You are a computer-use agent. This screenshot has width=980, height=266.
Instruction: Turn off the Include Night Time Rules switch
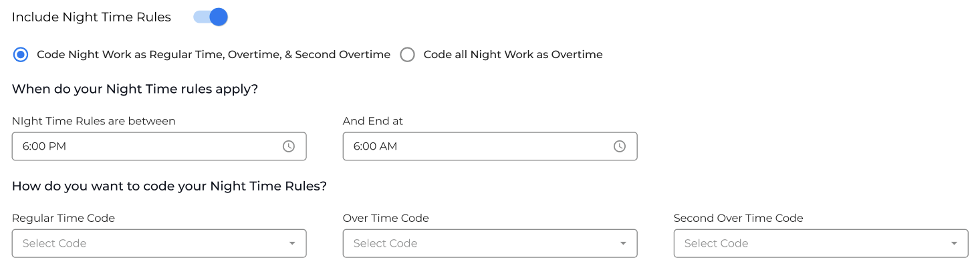click(x=211, y=17)
